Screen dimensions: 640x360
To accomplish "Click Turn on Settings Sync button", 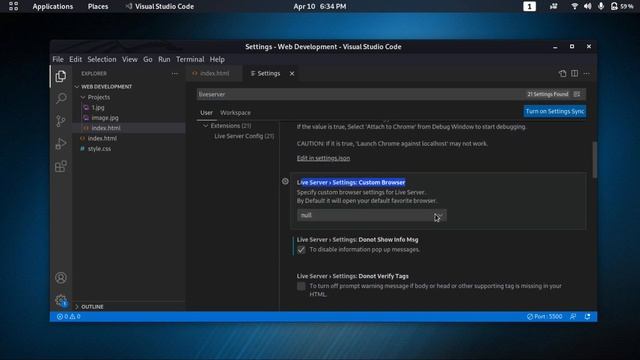I will (555, 111).
